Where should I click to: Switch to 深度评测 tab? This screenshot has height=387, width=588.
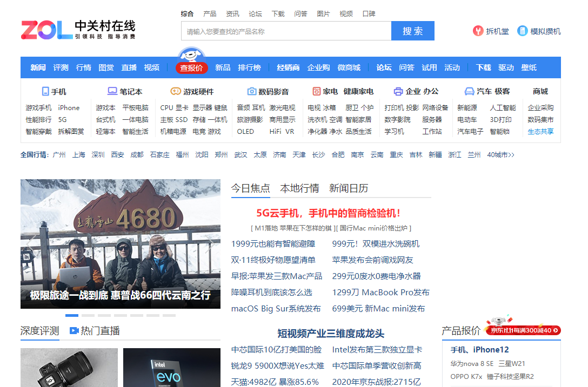point(40,331)
